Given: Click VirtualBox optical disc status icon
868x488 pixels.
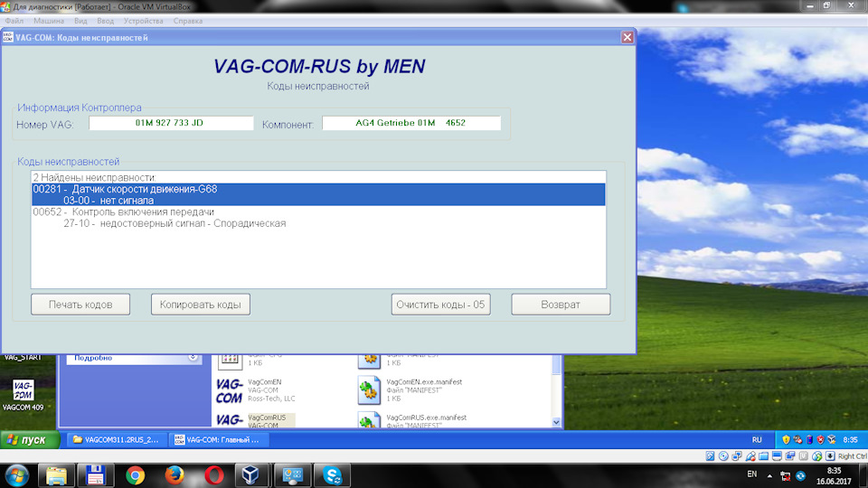Looking at the screenshot, I should point(723,455).
